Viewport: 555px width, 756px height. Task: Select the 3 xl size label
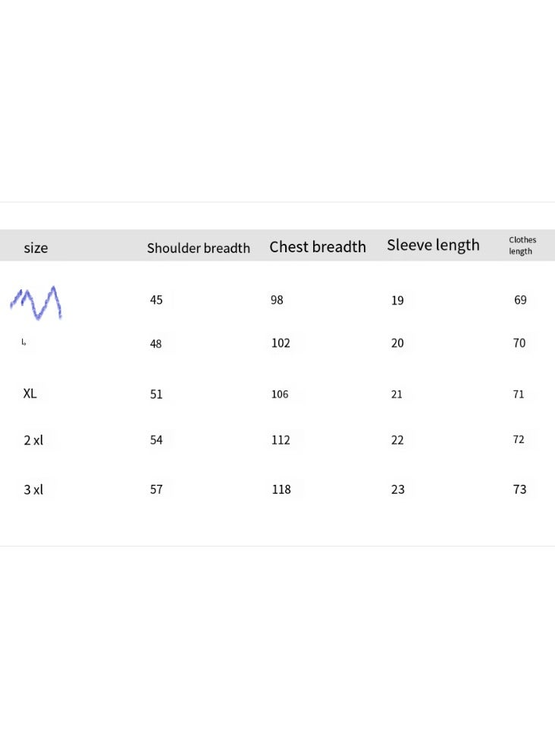[33, 490]
